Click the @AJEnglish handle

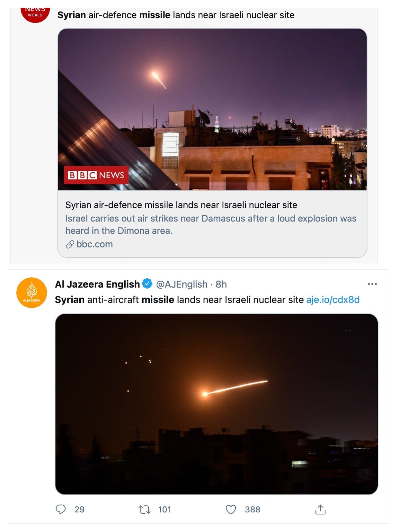pos(182,284)
